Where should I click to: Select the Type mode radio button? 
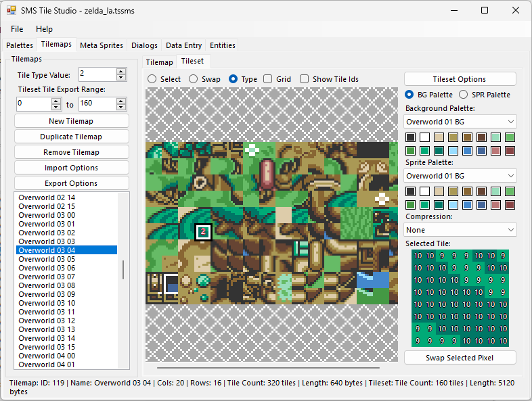243,79
